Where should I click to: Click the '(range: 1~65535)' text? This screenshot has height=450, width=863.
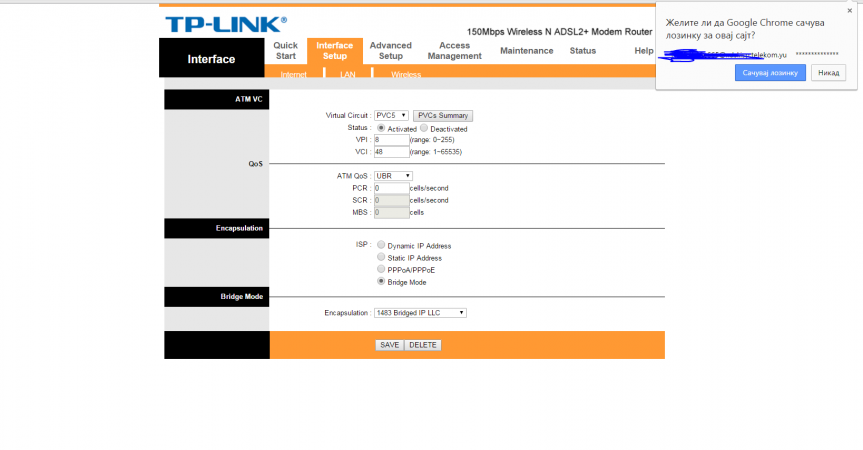coord(436,152)
